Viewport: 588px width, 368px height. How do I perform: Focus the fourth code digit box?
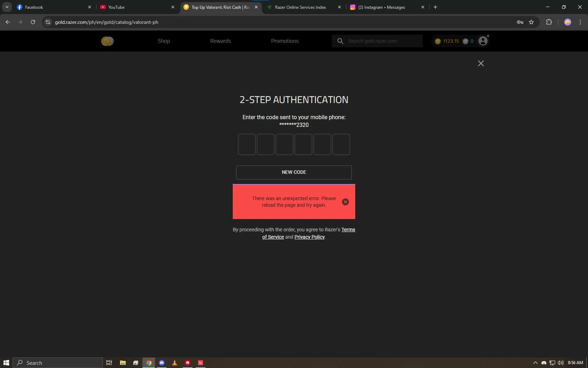pyautogui.click(x=303, y=144)
